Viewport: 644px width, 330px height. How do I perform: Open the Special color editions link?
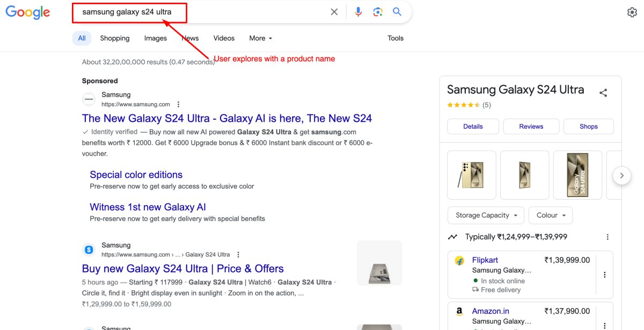tap(136, 174)
